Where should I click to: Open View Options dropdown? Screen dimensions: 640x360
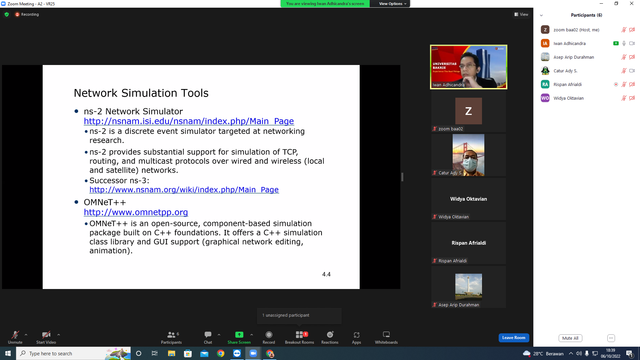coord(392,4)
